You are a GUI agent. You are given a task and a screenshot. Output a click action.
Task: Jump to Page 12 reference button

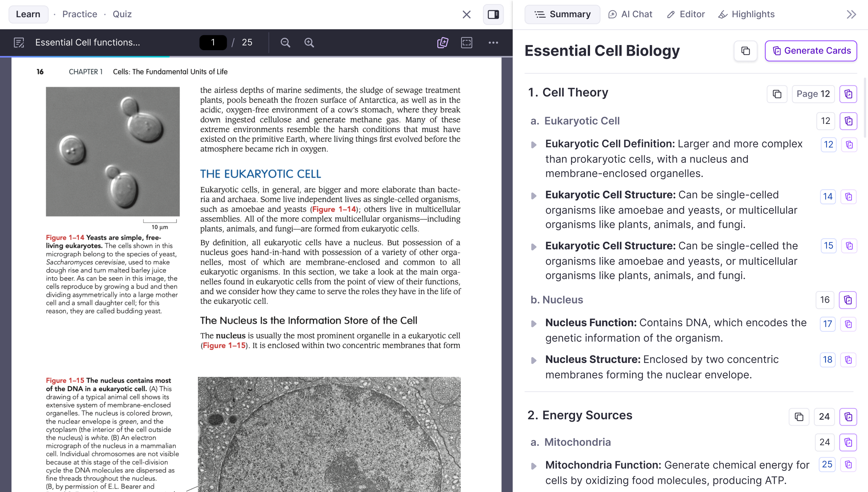813,94
